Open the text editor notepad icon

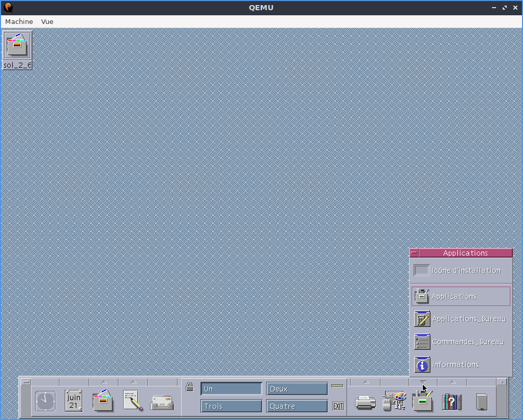[x=132, y=400]
